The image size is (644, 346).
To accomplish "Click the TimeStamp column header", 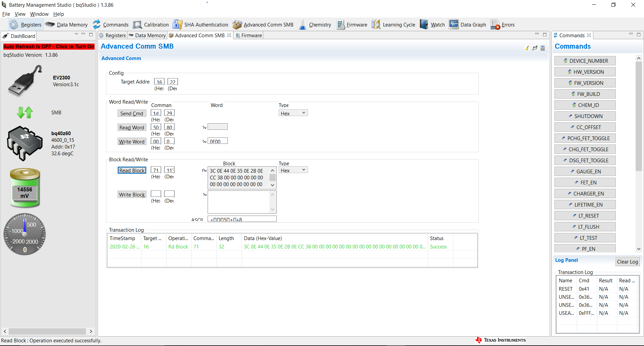I will (124, 238).
